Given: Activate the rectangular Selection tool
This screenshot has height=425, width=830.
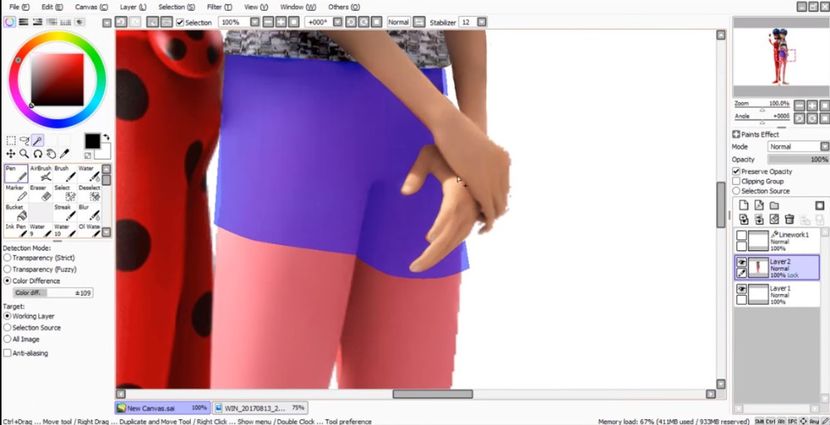Looking at the screenshot, I should coord(11,140).
